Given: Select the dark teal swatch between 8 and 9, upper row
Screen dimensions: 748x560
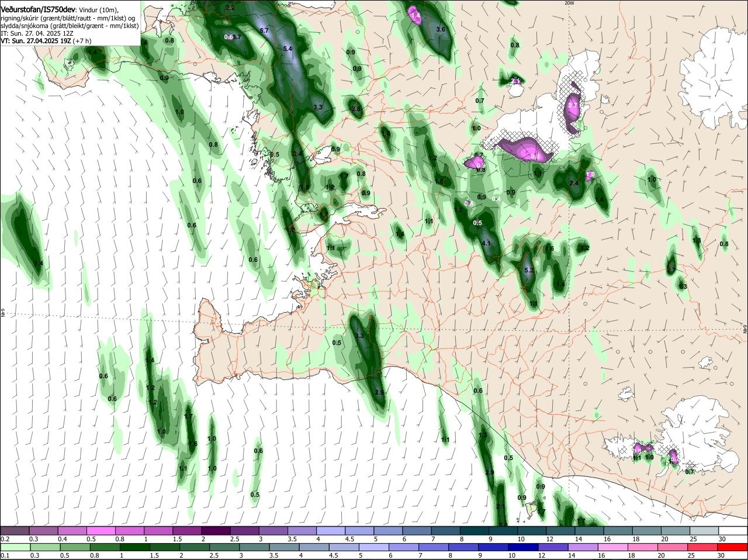Looking at the screenshot, I should coord(475,530).
